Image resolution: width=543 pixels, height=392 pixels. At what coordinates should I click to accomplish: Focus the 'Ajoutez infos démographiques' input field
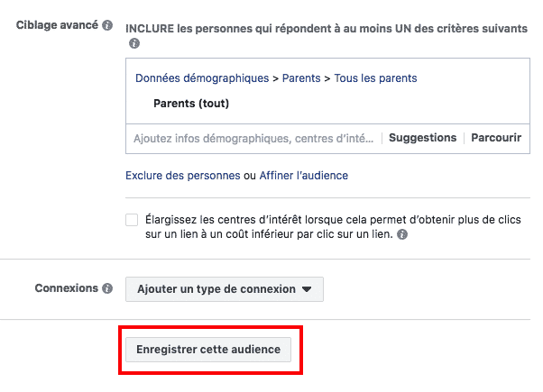pos(253,138)
